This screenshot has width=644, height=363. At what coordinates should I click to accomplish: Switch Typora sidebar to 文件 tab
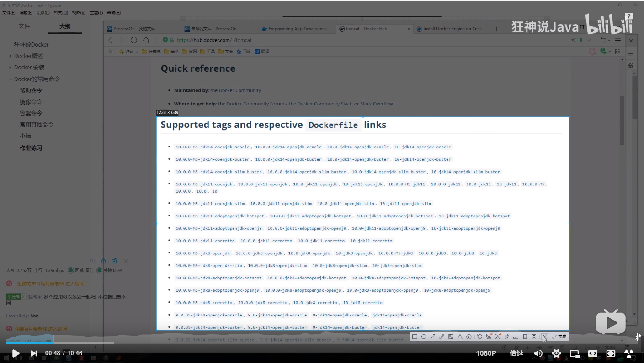(24, 26)
